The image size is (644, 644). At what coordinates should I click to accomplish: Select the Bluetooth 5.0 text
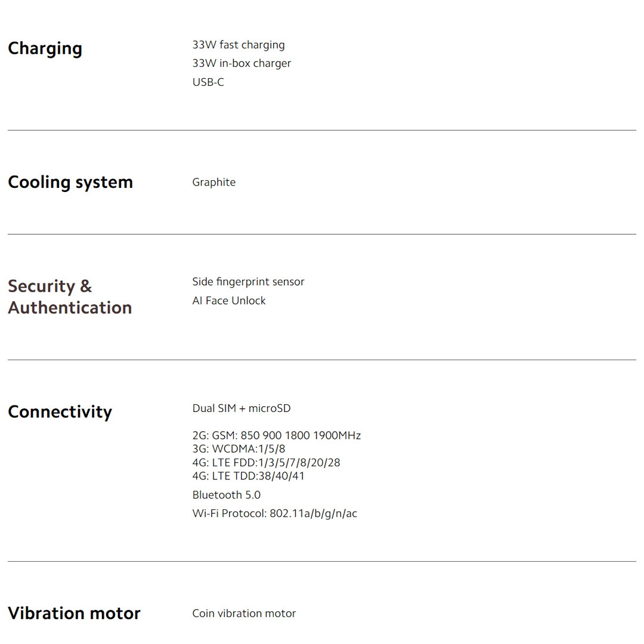226,495
